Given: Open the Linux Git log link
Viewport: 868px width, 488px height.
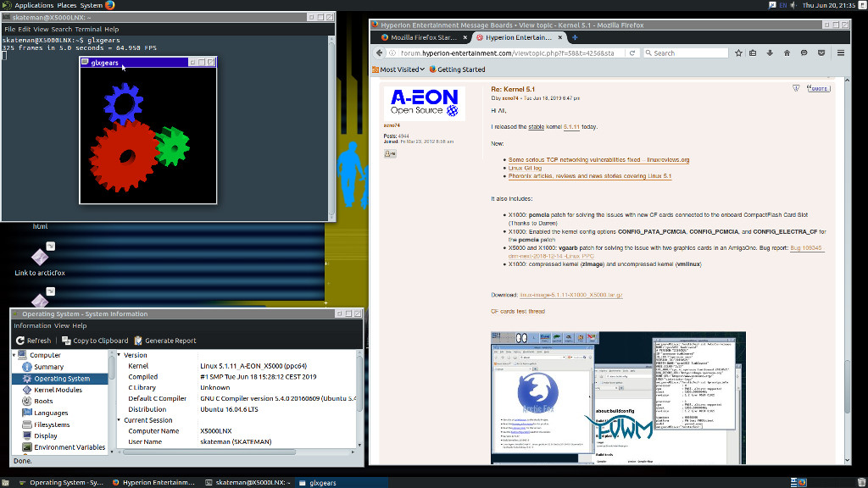Looking at the screenshot, I should tap(525, 169).
